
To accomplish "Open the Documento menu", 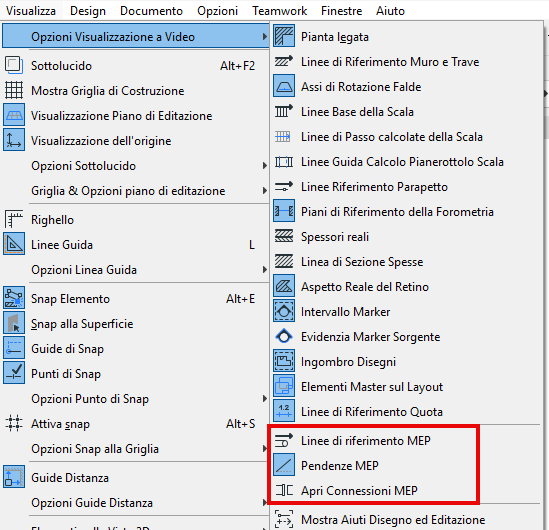I will (x=151, y=11).
